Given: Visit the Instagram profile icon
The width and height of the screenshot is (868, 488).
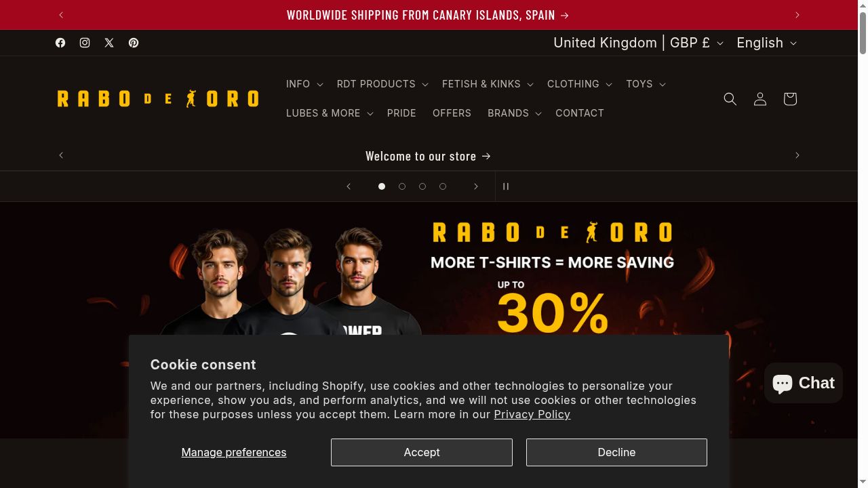Looking at the screenshot, I should [x=85, y=43].
